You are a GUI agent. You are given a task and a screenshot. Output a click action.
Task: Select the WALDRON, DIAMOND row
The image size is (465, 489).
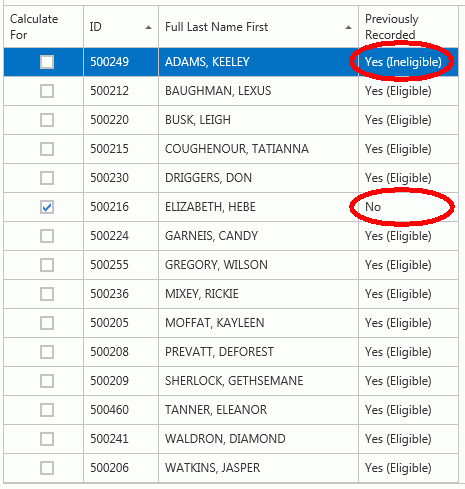(x=231, y=439)
